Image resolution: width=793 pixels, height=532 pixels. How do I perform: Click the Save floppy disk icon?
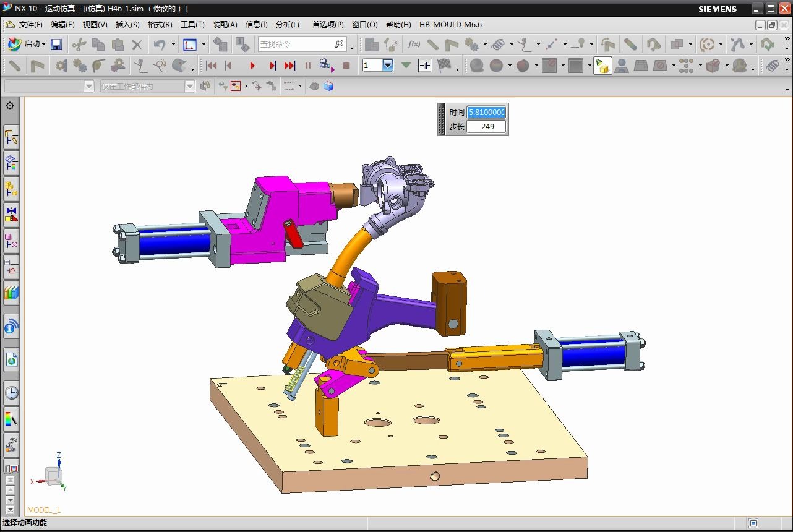(x=56, y=45)
